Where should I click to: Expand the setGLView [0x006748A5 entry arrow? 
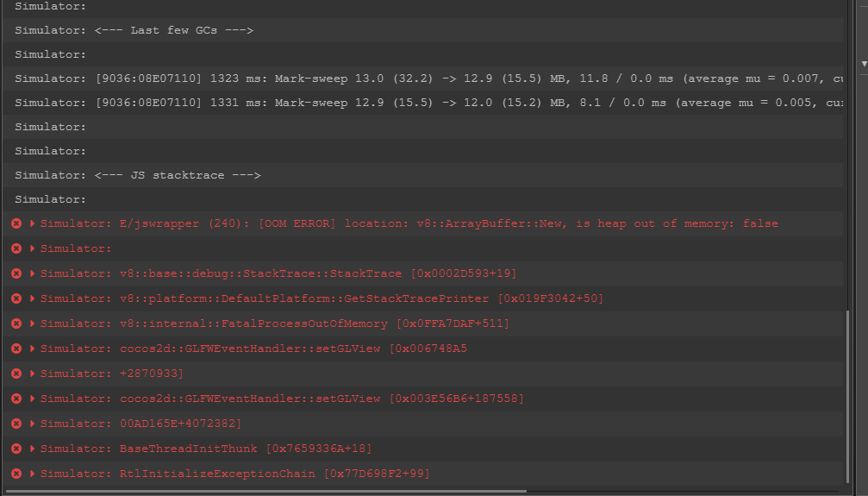click(33, 348)
